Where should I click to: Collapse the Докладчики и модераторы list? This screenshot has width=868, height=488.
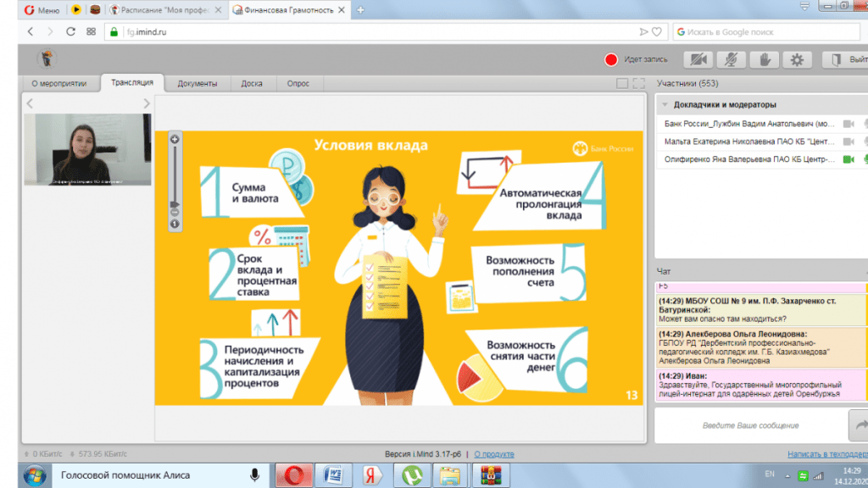click(665, 104)
